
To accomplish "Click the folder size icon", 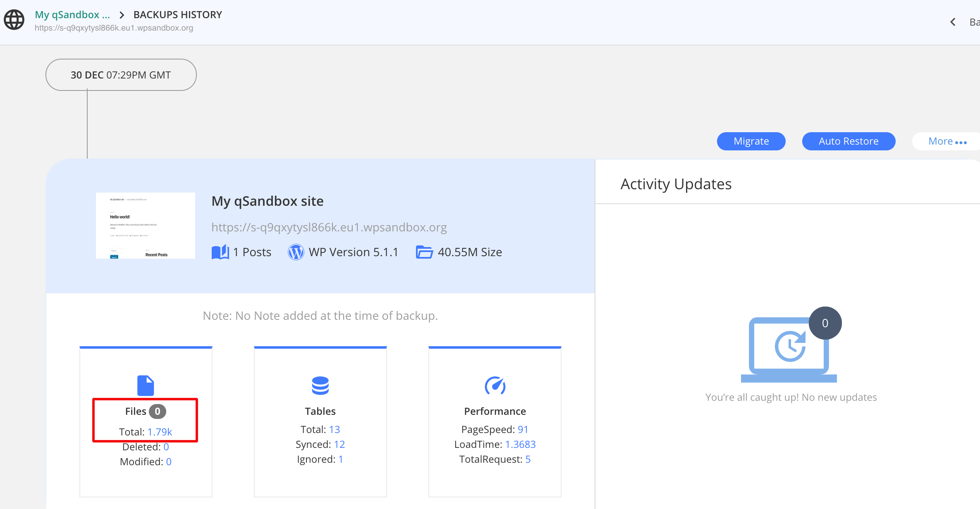I will click(424, 252).
